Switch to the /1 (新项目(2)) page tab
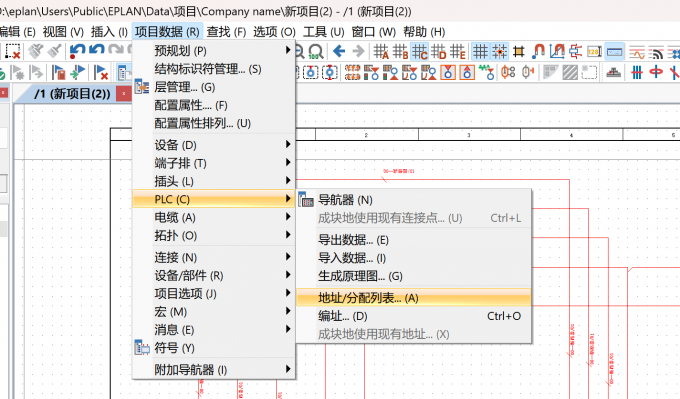 (x=72, y=94)
